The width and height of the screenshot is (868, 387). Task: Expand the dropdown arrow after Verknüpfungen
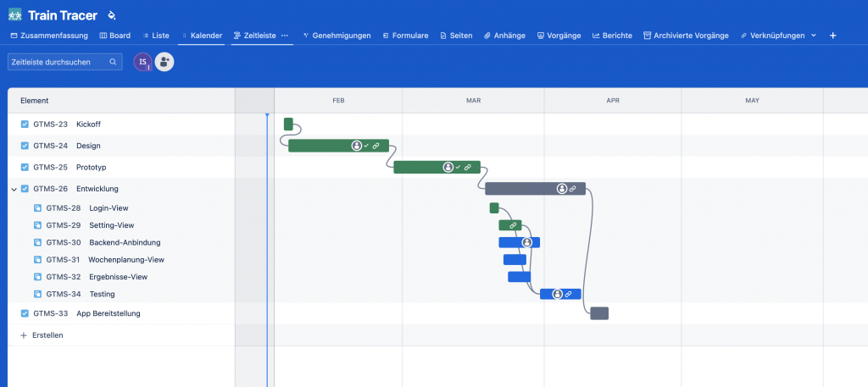[814, 36]
